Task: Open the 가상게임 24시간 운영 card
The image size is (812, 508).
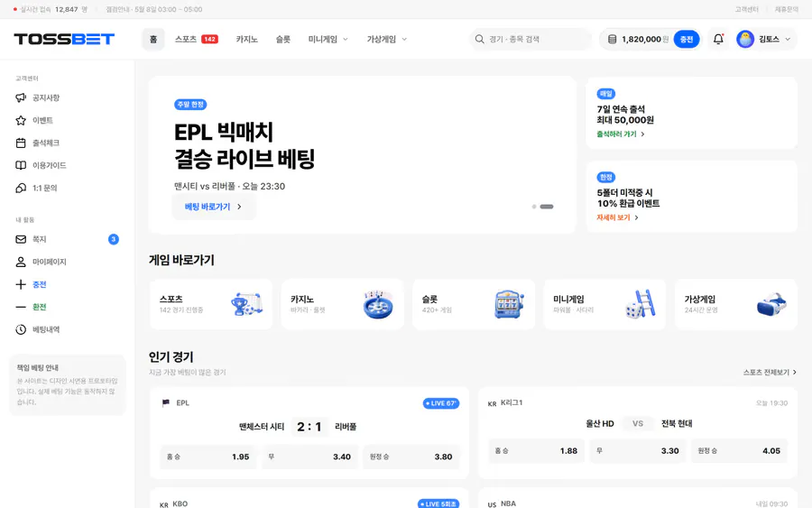Action: [x=736, y=304]
